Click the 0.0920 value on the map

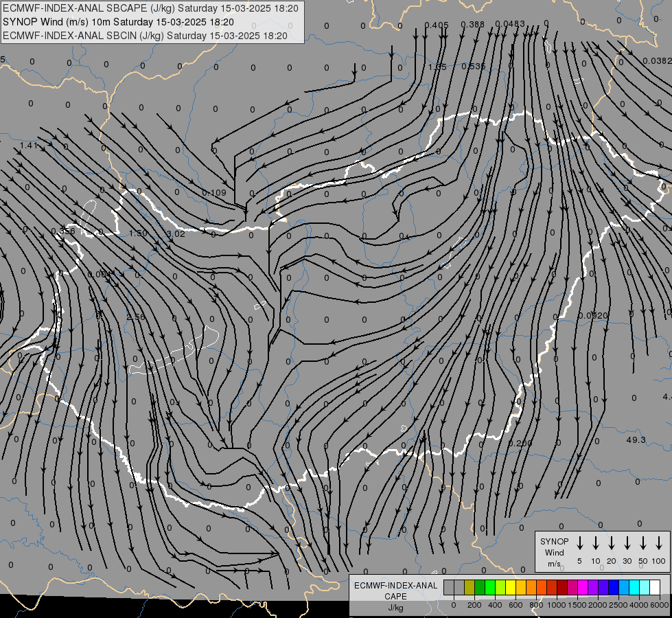593,316
